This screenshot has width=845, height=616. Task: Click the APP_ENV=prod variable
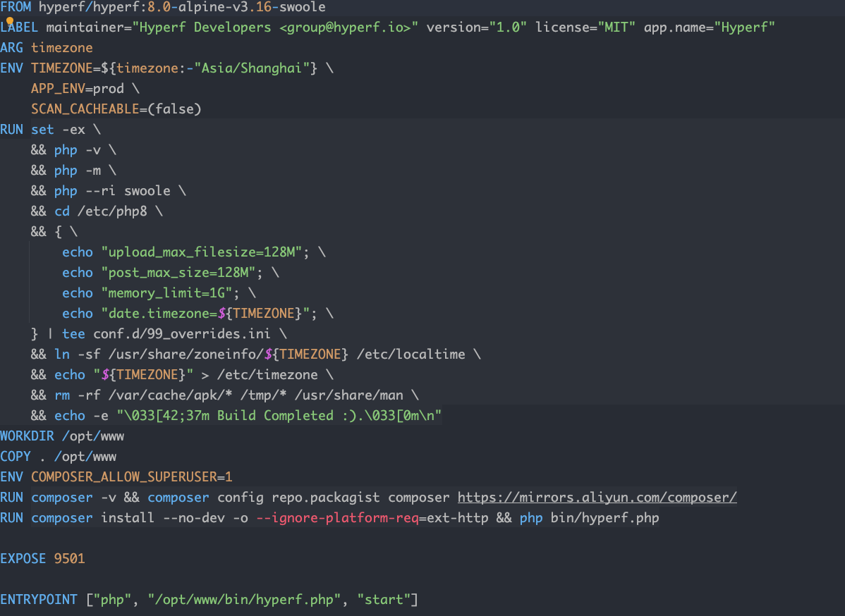coord(78,89)
